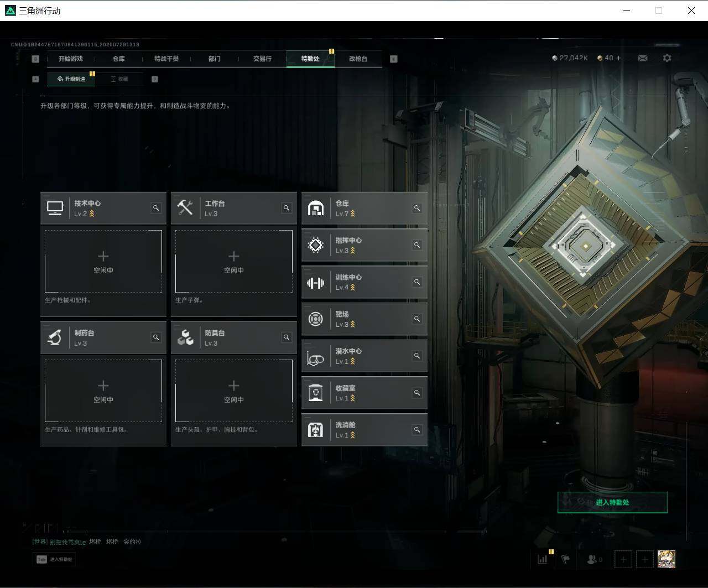Image resolution: width=708 pixels, height=588 pixels.
Task: Click the flag icon in bottom bar
Action: [x=565, y=559]
